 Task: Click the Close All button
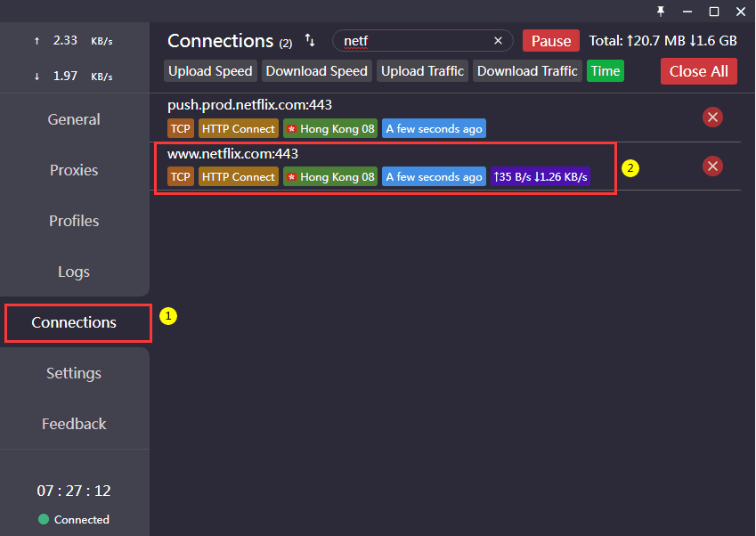(x=699, y=71)
